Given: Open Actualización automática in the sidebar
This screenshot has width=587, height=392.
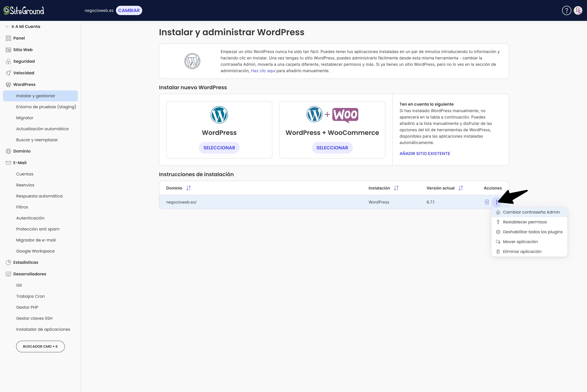Looking at the screenshot, I should (x=42, y=129).
